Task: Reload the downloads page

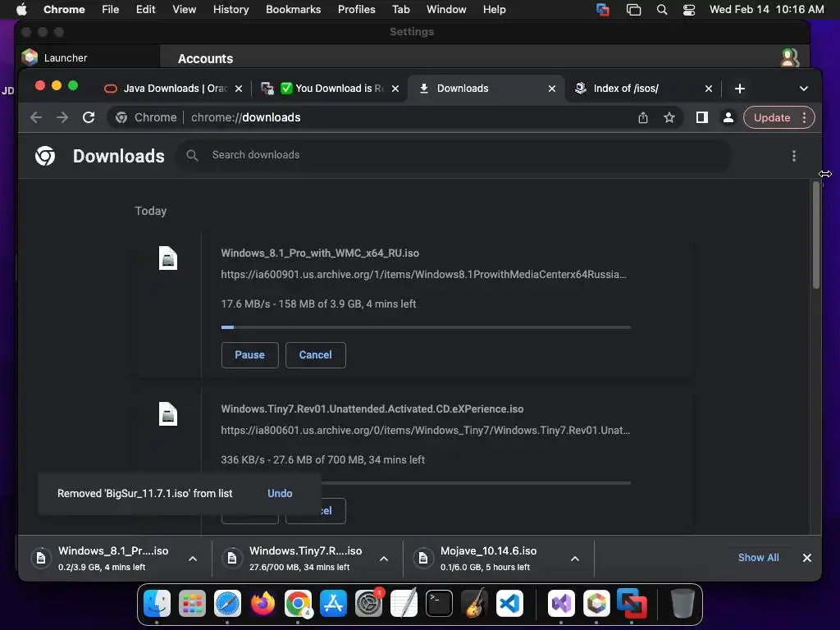Action: pos(89,117)
